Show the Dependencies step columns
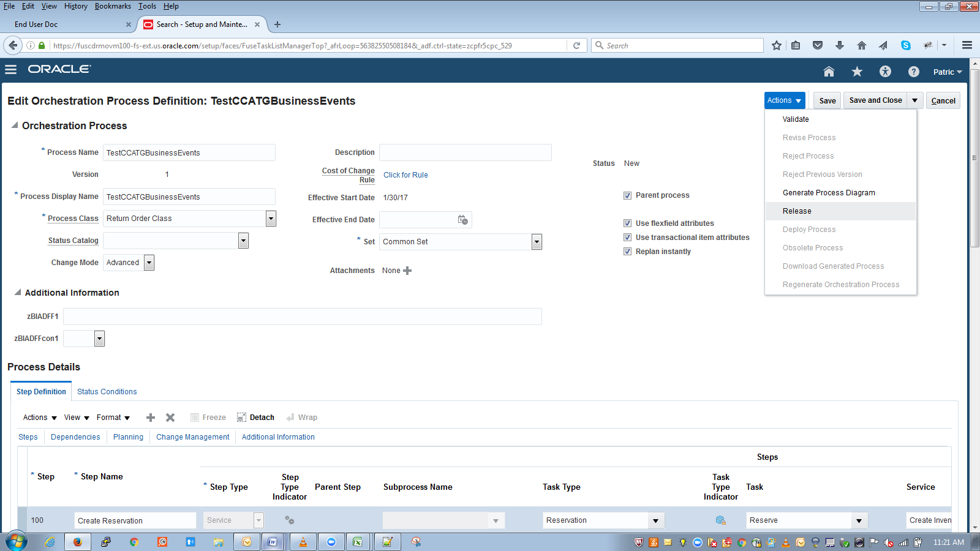The width and height of the screenshot is (980, 551). coord(75,437)
